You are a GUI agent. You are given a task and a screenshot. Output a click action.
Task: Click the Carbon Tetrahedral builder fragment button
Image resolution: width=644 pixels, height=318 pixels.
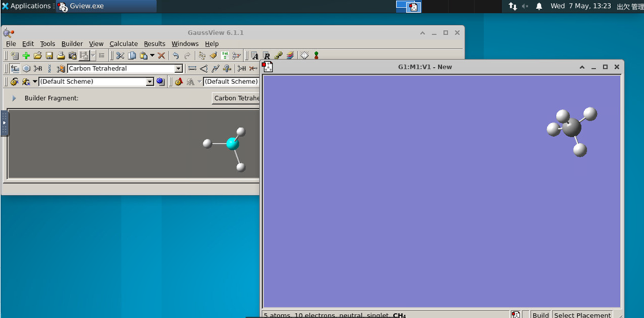click(236, 98)
